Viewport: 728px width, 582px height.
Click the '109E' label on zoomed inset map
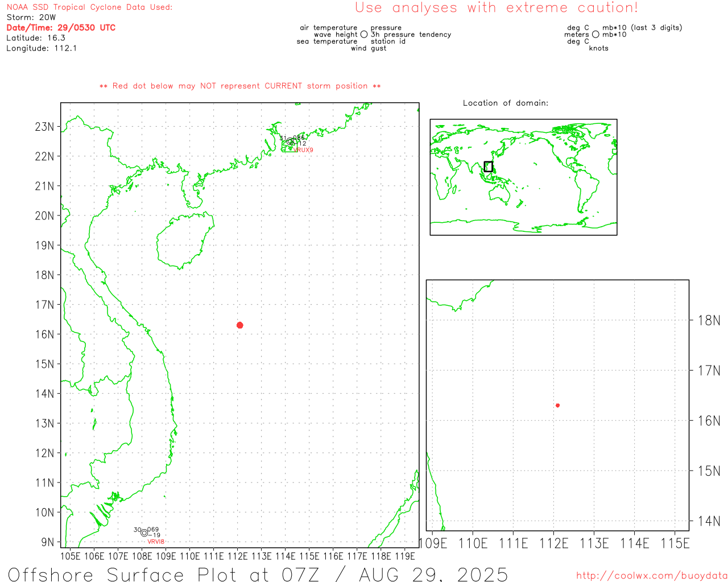[433, 544]
